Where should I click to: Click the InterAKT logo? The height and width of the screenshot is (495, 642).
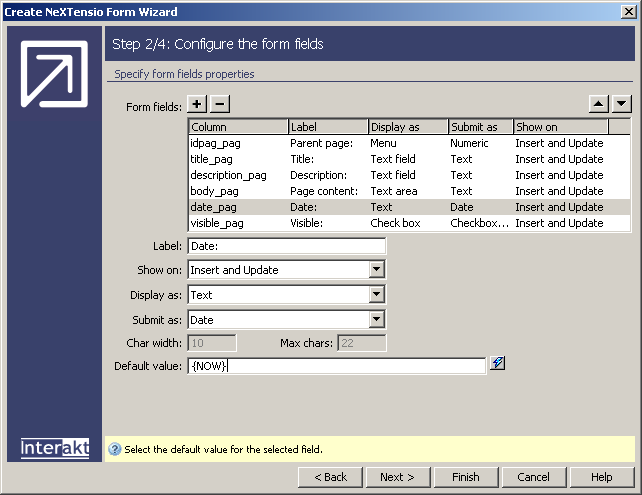(54, 448)
